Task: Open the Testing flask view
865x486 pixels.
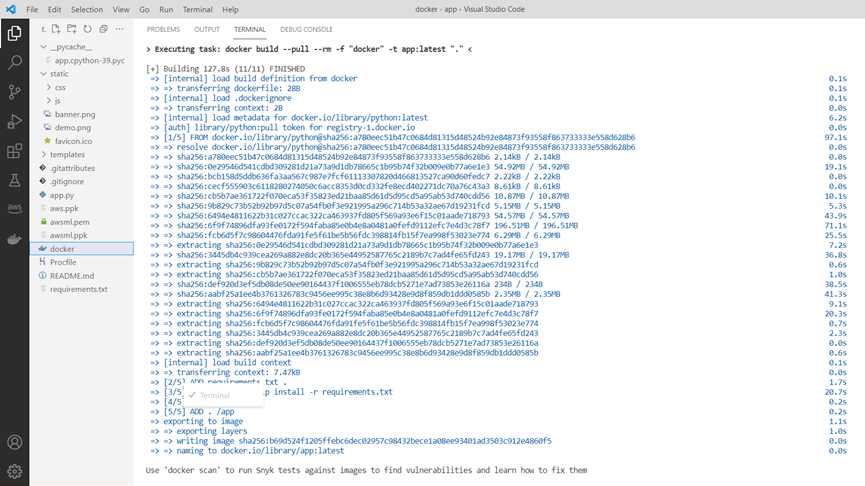Action: pos(14,180)
